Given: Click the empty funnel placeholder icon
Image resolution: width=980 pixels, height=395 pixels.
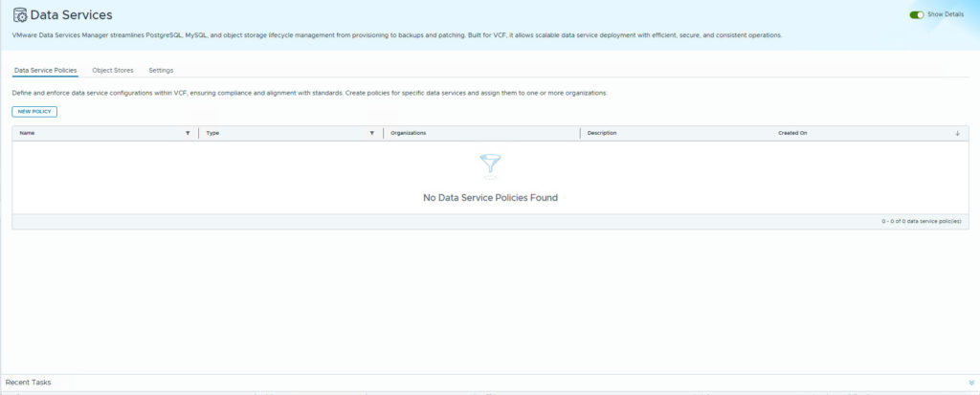Looking at the screenshot, I should click(x=490, y=165).
